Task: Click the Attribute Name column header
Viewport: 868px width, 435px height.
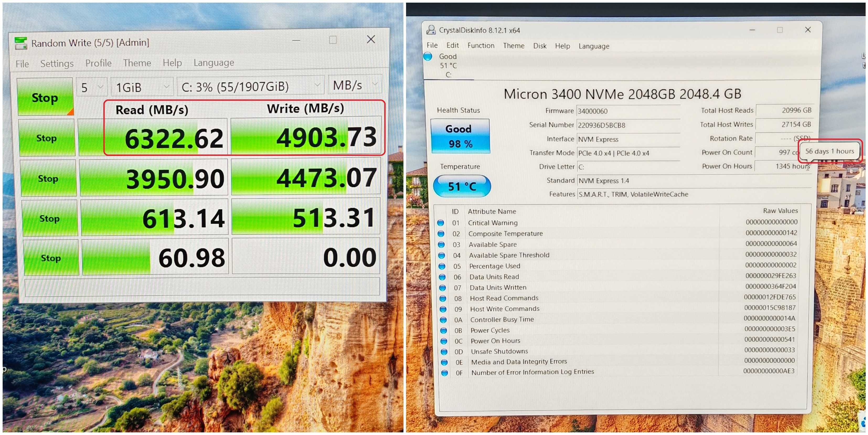Action: [492, 211]
